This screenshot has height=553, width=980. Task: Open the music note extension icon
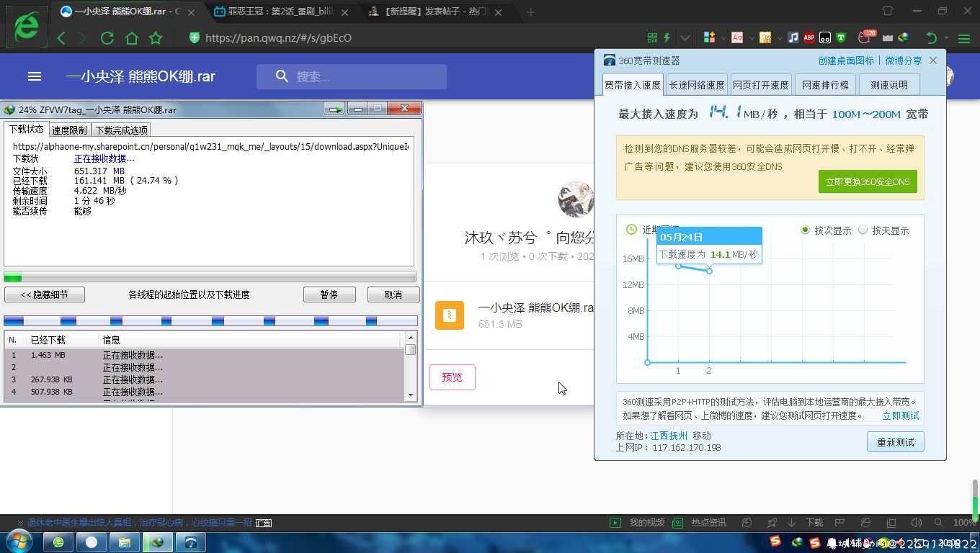[x=793, y=37]
